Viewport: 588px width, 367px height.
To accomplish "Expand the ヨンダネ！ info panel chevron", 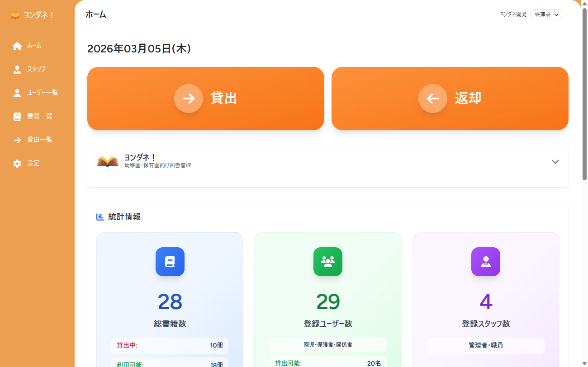I will (x=555, y=162).
